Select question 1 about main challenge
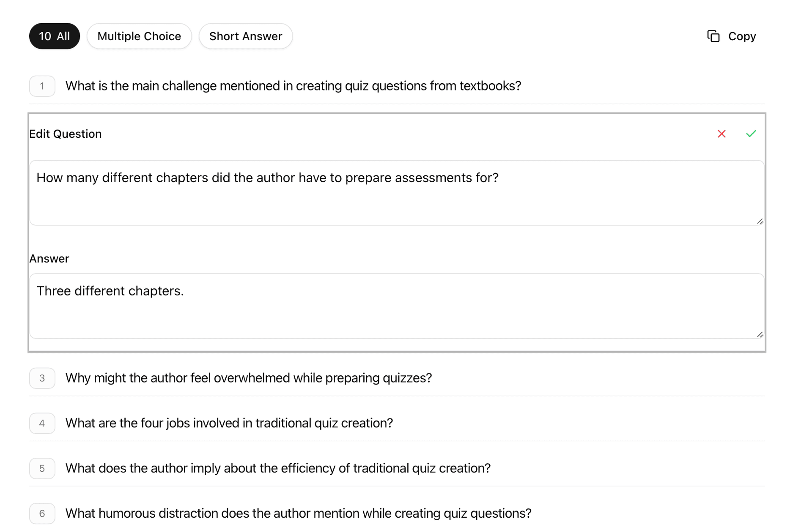812x530 pixels. click(293, 86)
